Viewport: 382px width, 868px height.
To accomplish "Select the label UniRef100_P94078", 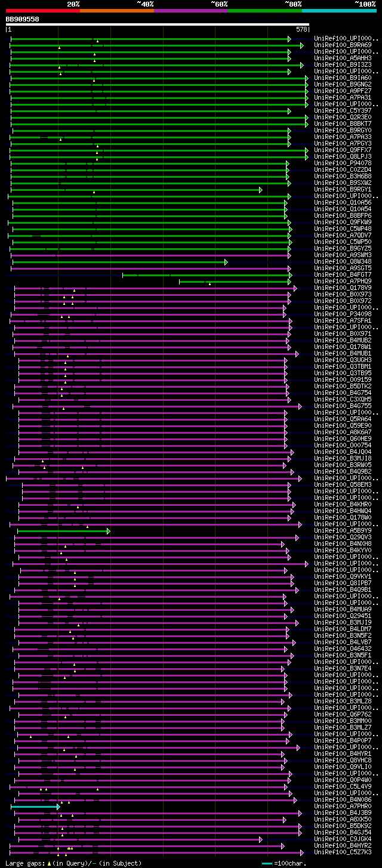I will tap(343, 163).
